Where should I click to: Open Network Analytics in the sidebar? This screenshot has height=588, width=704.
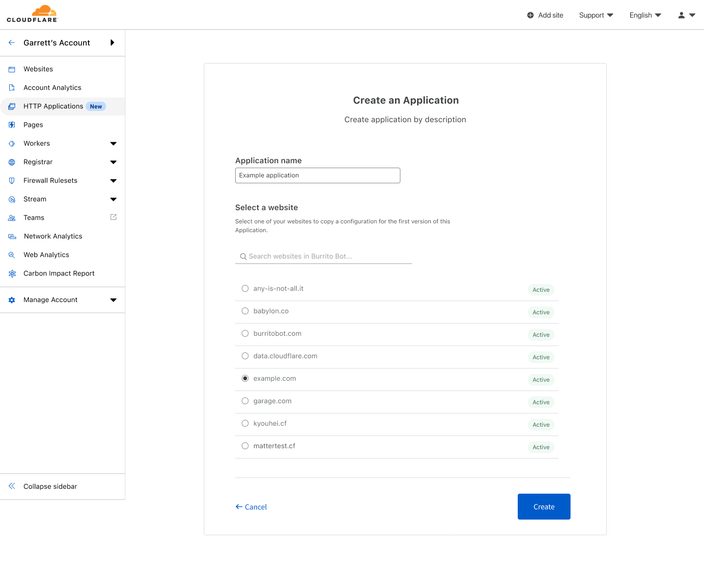coord(53,236)
